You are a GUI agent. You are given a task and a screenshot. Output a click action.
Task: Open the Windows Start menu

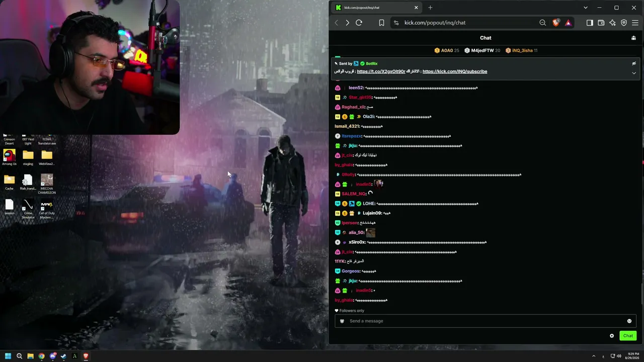pyautogui.click(x=8, y=356)
